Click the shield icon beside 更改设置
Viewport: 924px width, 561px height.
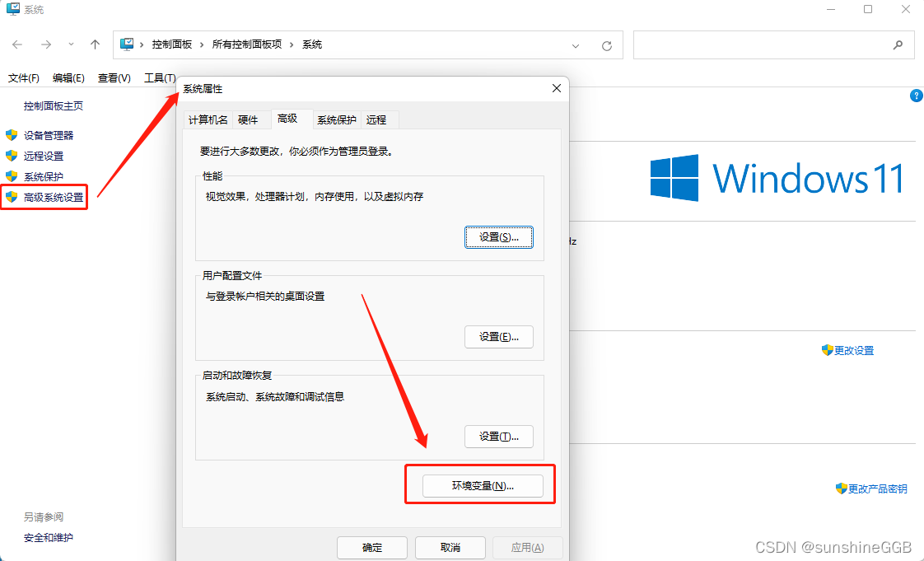(828, 350)
